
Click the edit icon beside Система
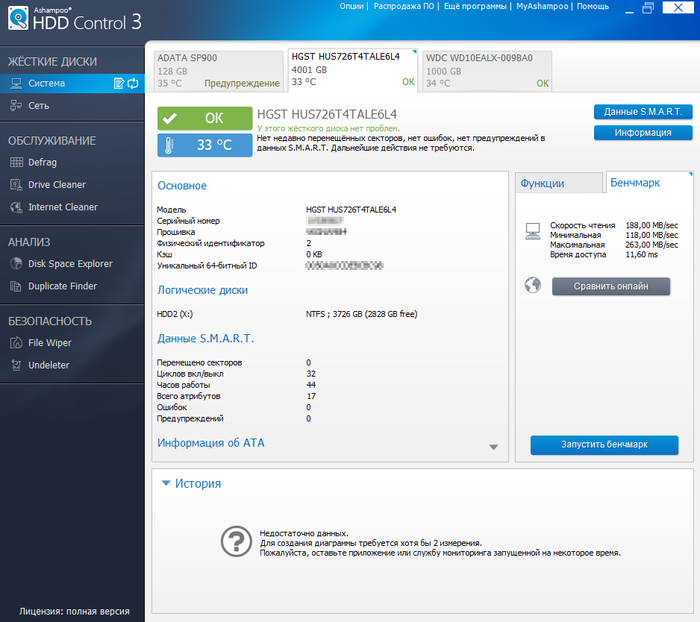coord(119,83)
